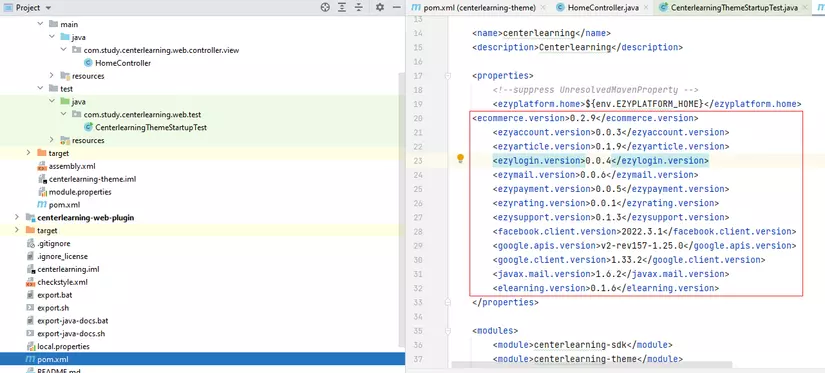825x373 pixels.
Task: Select local.properties file
Action: coord(63,347)
